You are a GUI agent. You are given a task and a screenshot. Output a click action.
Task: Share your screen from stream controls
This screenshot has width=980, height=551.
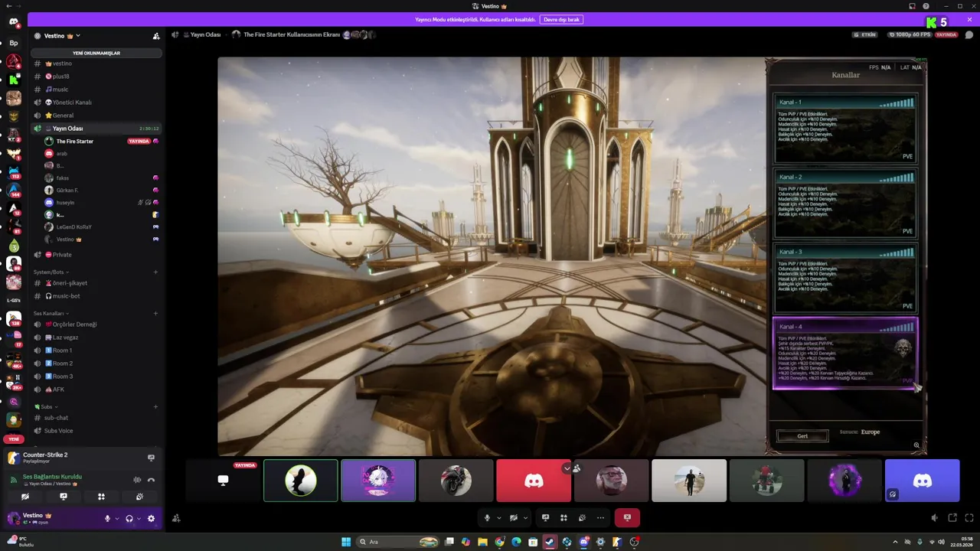[x=545, y=517]
